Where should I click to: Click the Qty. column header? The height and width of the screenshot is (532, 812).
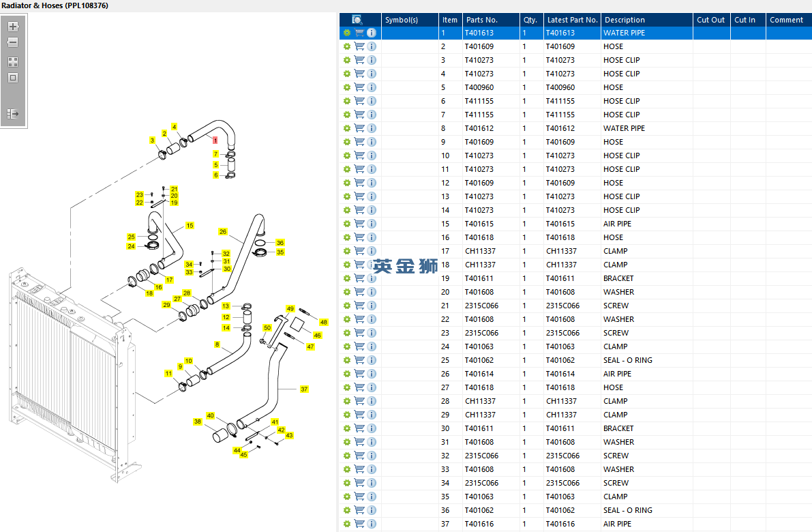(x=531, y=20)
